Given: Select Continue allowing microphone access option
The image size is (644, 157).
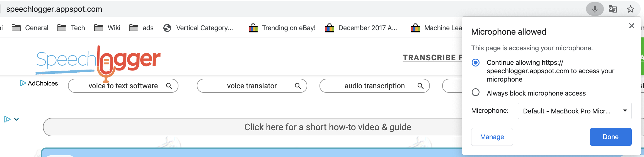Looking at the screenshot, I should pyautogui.click(x=476, y=63).
